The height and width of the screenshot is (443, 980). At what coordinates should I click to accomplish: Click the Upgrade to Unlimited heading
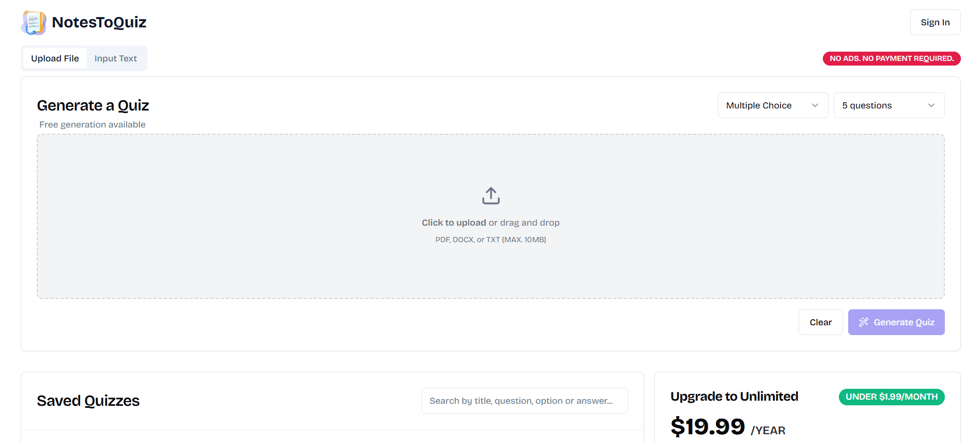click(734, 397)
